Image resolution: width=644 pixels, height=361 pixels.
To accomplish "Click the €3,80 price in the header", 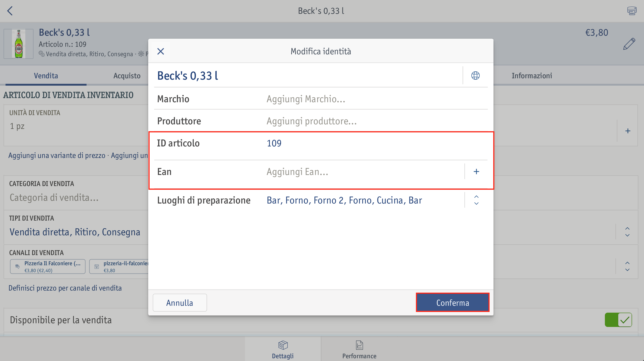I will [597, 32].
